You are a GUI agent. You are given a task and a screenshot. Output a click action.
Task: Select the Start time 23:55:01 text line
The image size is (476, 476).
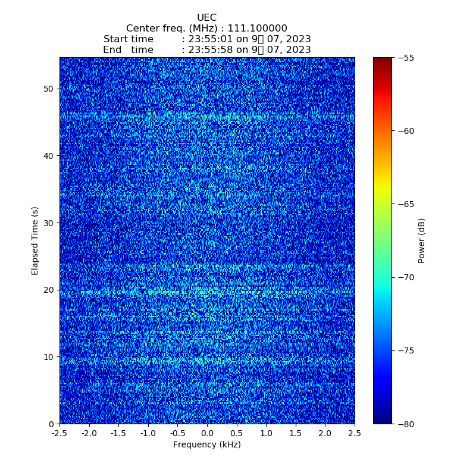206,39
